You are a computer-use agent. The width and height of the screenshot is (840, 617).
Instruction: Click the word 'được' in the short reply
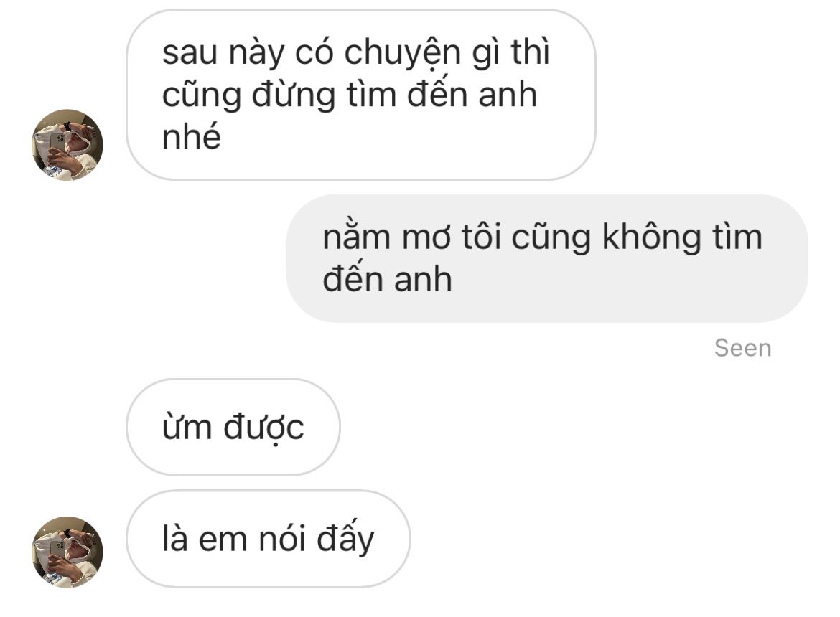coord(263,428)
